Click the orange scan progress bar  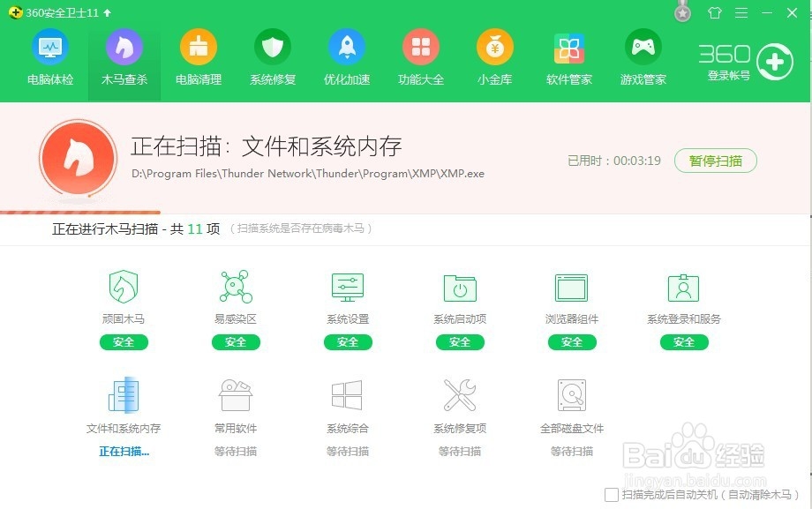[x=79, y=211]
